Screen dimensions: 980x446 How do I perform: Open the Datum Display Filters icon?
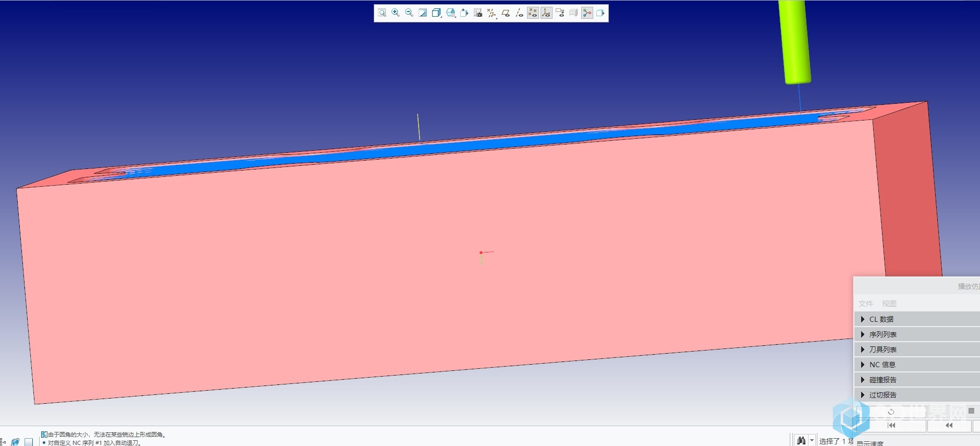point(492,13)
